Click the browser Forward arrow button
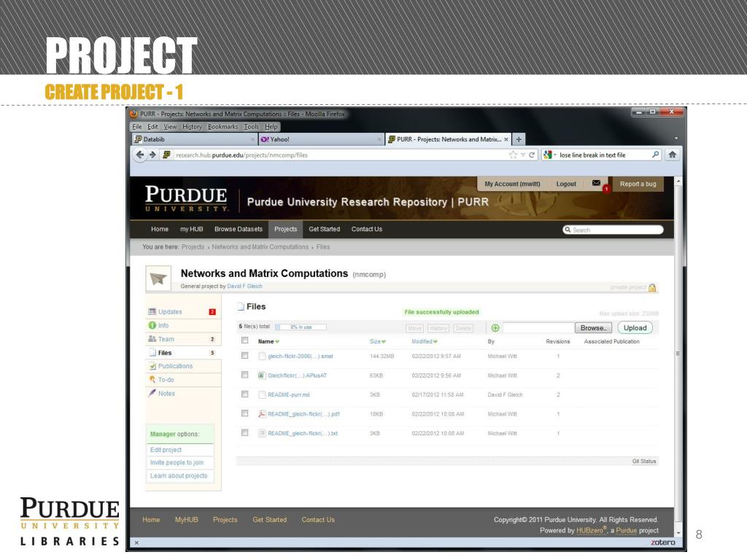The width and height of the screenshot is (747, 560). [152, 155]
